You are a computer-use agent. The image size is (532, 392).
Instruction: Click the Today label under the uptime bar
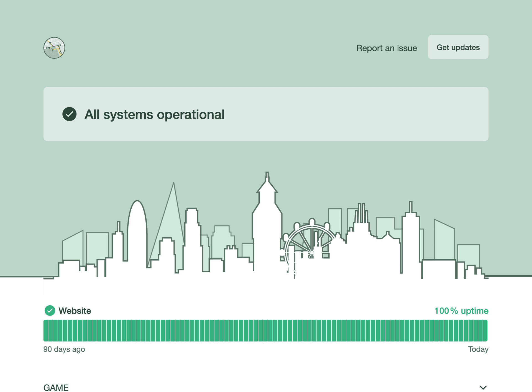click(x=478, y=349)
